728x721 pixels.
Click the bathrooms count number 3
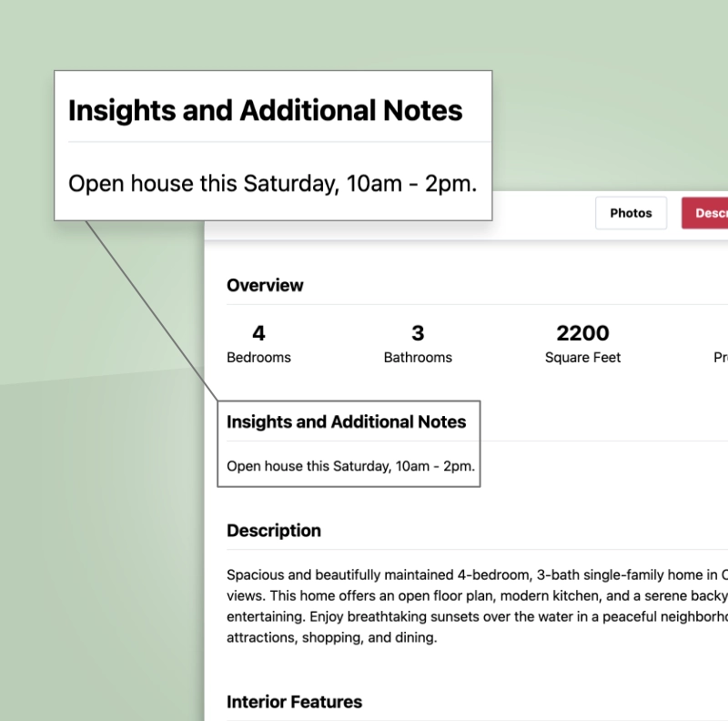418,333
